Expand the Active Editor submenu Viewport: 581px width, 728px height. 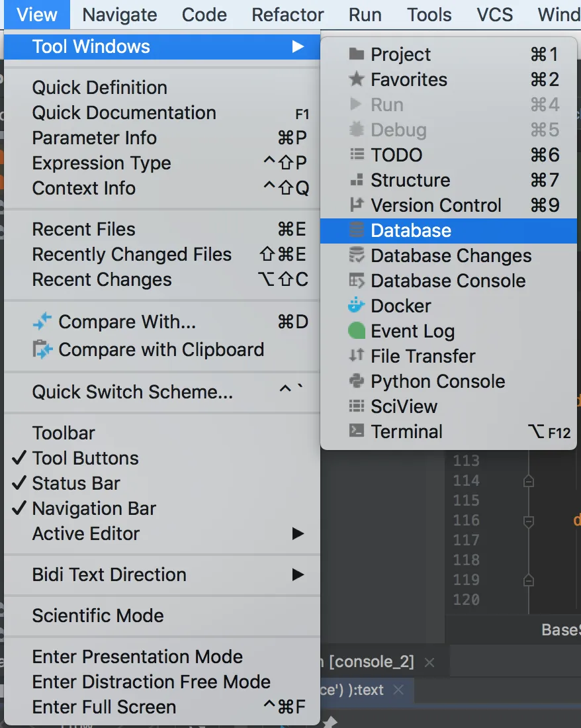(x=85, y=533)
